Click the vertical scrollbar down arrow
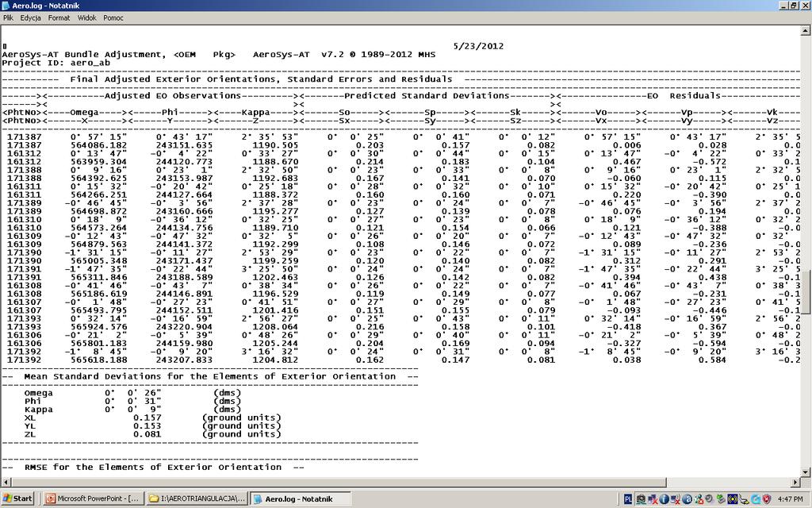The height and width of the screenshot is (508, 812). point(806,472)
